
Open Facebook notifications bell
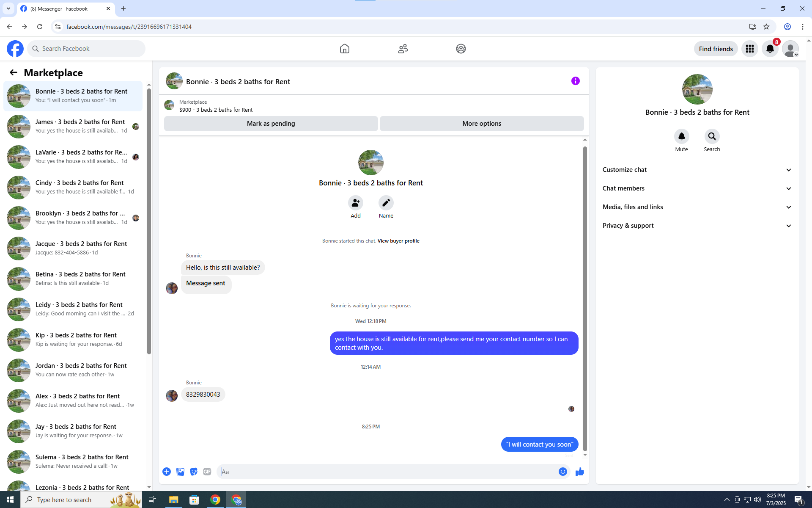click(x=770, y=49)
